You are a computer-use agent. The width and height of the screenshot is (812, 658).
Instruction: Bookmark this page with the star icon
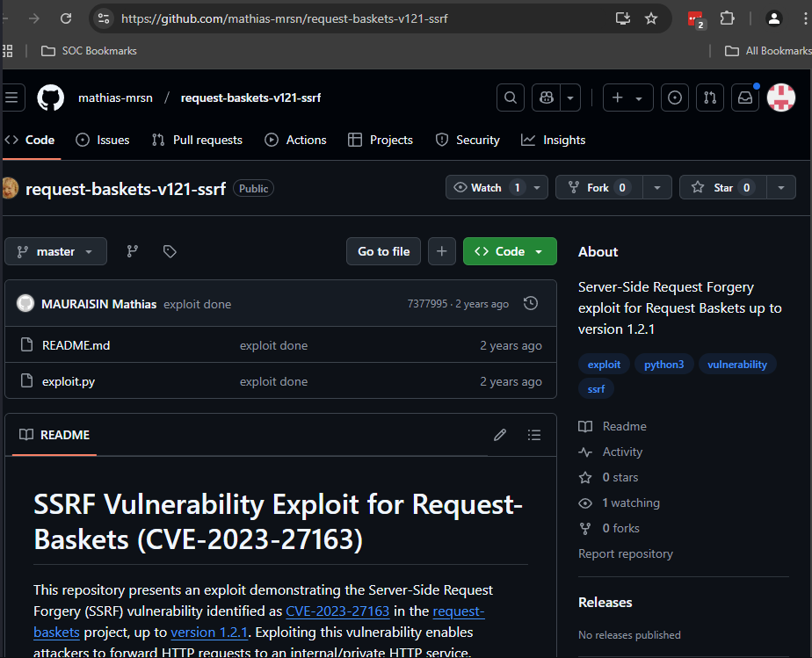(x=651, y=18)
